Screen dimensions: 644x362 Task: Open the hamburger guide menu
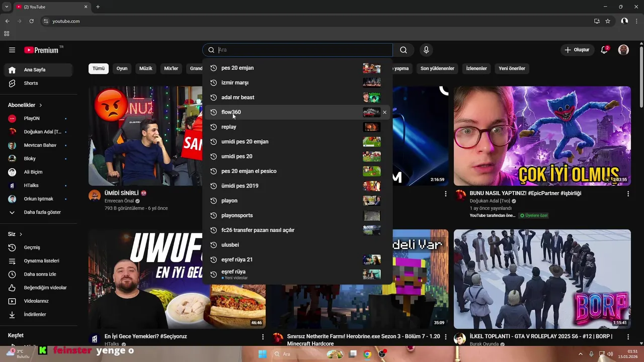pyautogui.click(x=12, y=50)
